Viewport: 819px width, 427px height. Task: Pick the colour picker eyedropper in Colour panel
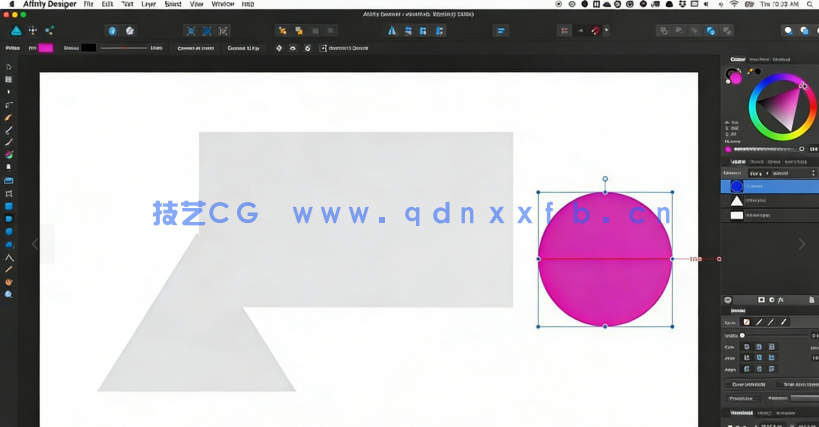tap(751, 72)
